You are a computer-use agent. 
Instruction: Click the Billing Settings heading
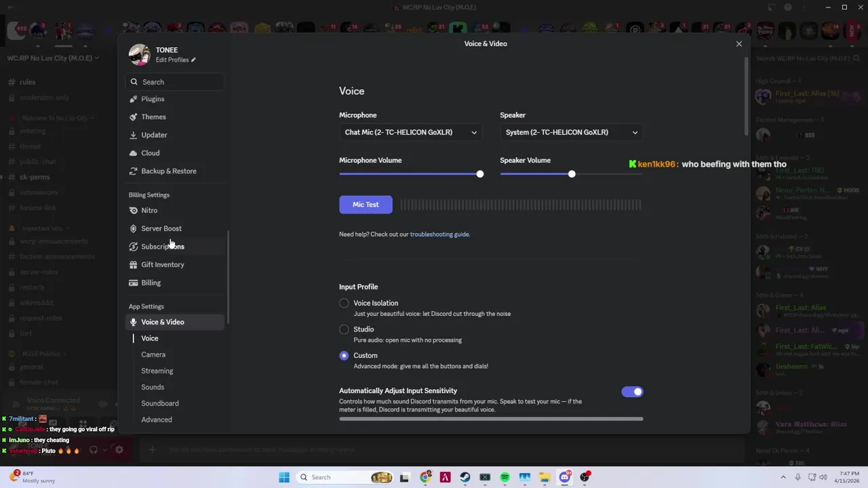[149, 195]
